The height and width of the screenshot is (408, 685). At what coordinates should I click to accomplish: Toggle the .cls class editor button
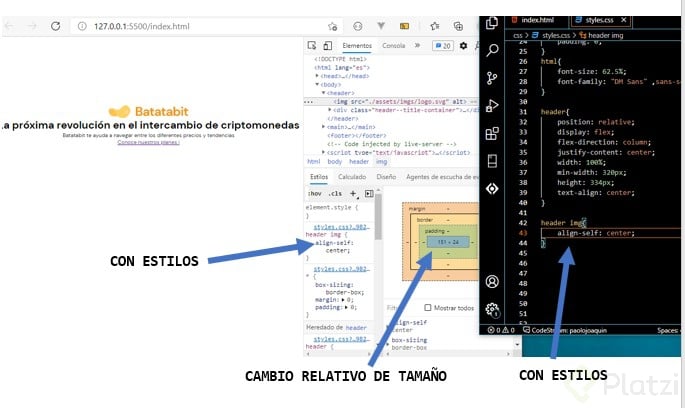click(335, 194)
